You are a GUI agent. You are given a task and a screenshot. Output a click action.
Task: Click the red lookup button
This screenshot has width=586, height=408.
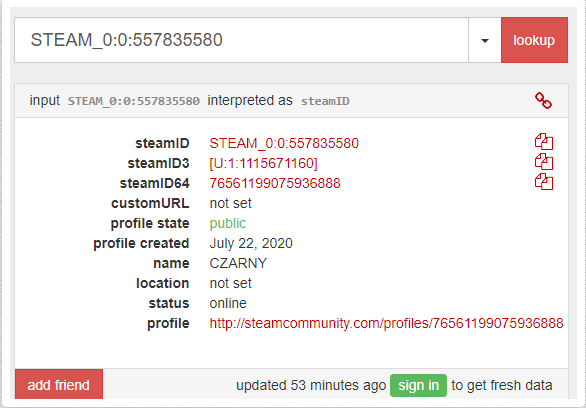(534, 40)
